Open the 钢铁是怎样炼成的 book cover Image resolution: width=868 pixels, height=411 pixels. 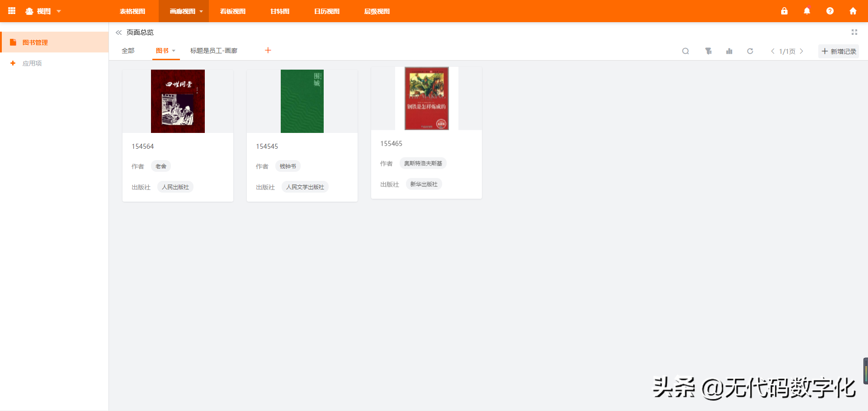click(427, 99)
